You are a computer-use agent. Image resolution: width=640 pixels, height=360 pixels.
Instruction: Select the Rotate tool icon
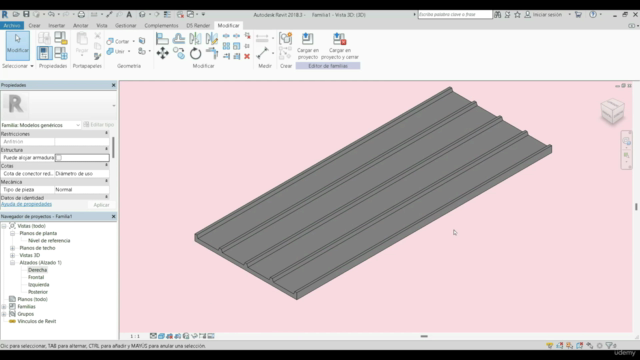tap(195, 53)
